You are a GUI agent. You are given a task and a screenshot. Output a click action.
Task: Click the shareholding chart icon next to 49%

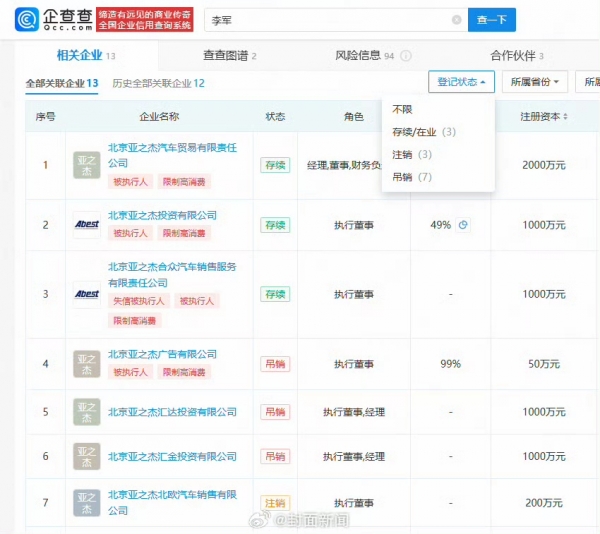pos(463,225)
